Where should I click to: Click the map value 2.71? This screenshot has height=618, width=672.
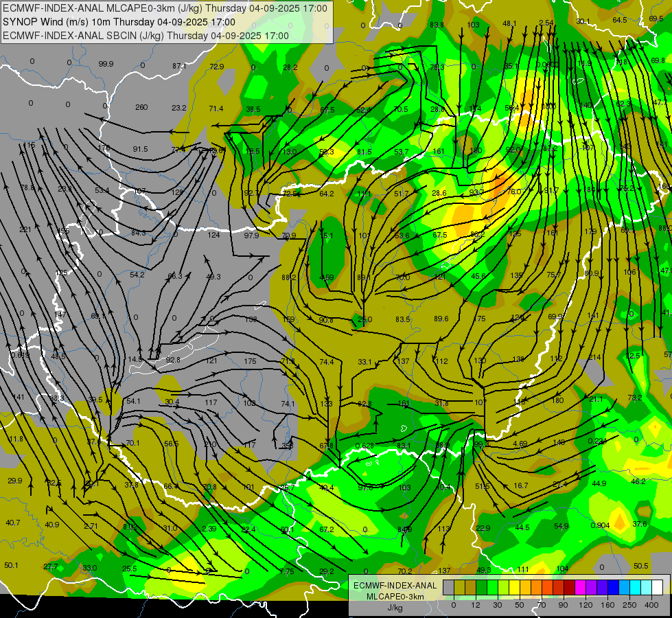[x=91, y=526]
